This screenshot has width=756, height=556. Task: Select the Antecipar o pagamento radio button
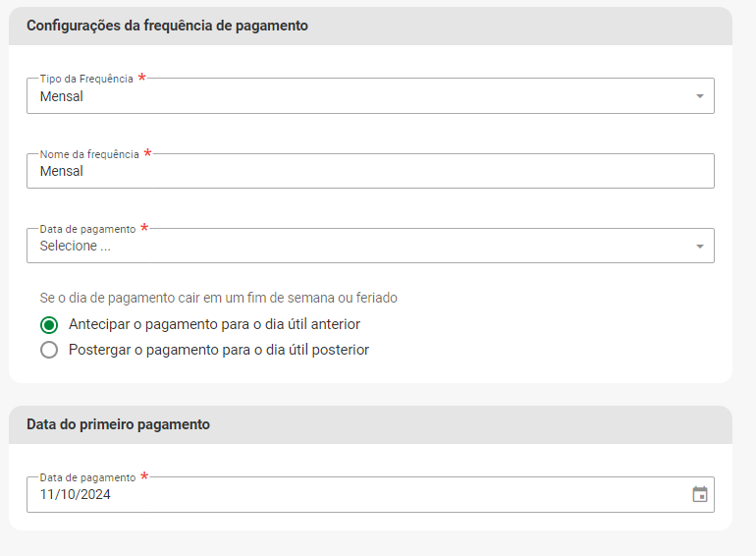pos(49,324)
